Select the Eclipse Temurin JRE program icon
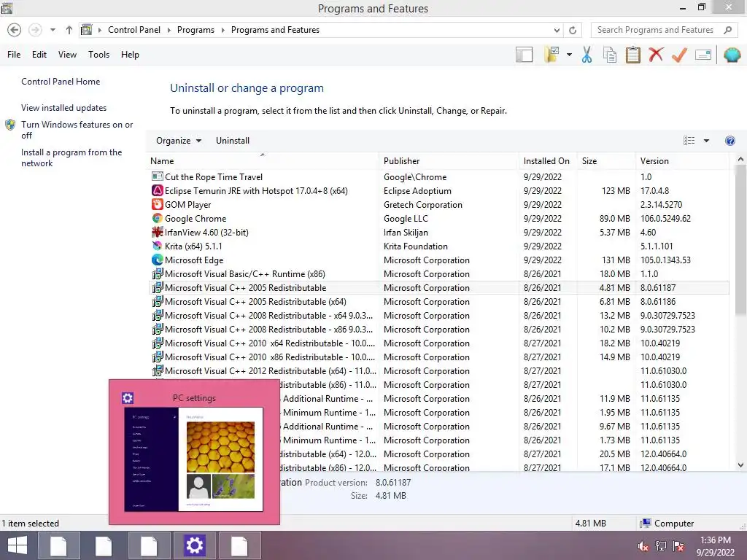The height and width of the screenshot is (560, 747). [x=158, y=190]
